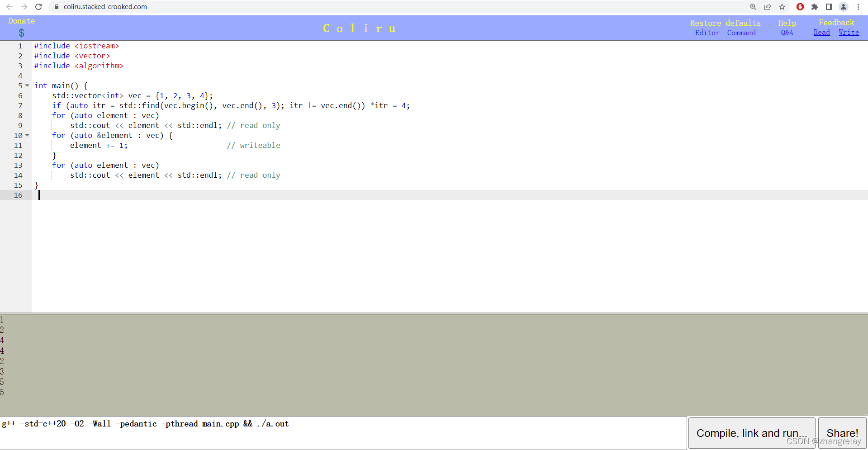Click Compile, link and run button
The height and width of the screenshot is (450, 868).
(752, 433)
